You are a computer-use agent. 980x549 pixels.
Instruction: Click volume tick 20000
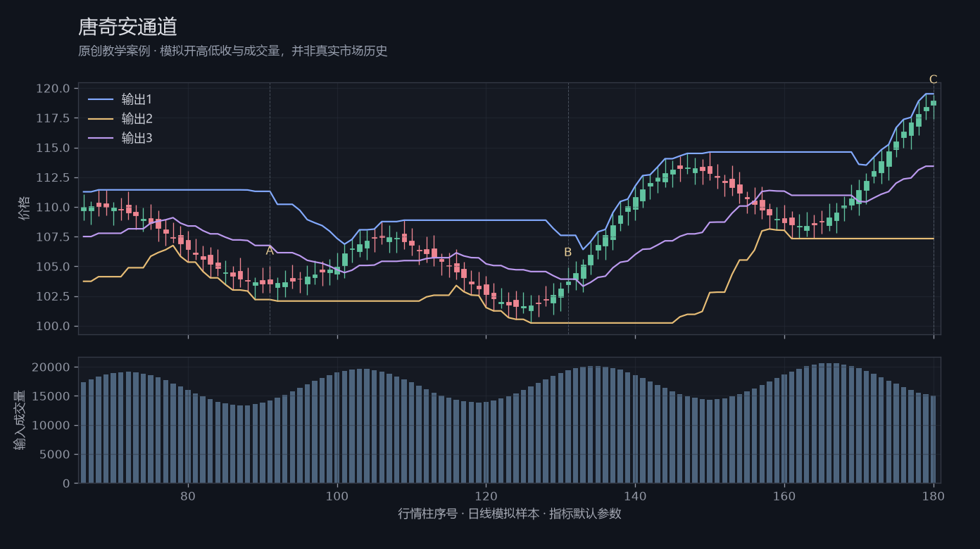[x=51, y=367]
